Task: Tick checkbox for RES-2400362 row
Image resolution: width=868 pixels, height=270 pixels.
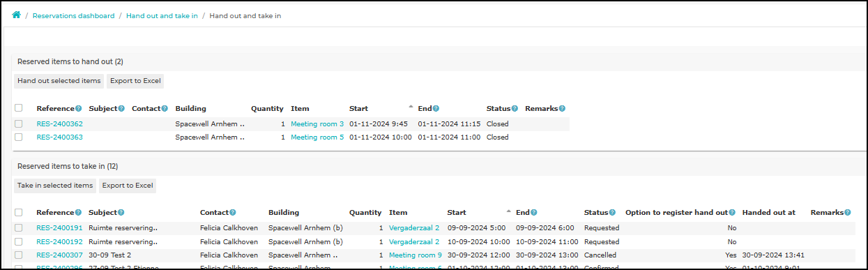Action: point(19,123)
